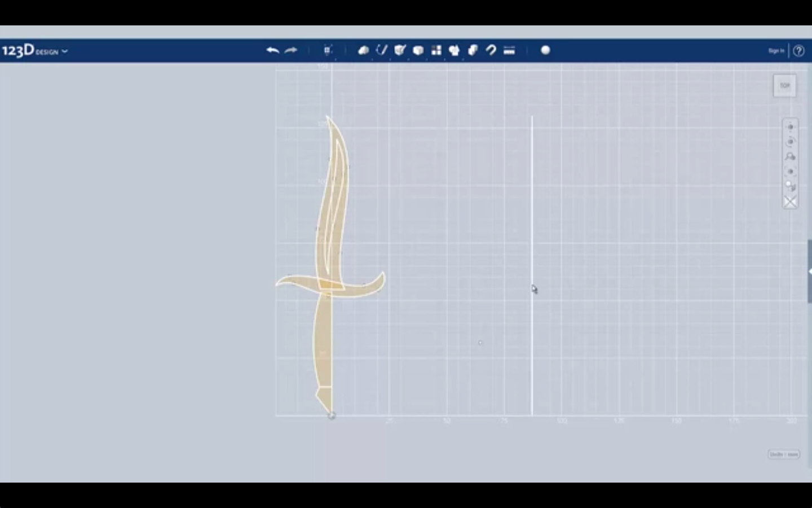The image size is (812, 508).
Task: Click the TOP face of the view cube
Action: 785,85
